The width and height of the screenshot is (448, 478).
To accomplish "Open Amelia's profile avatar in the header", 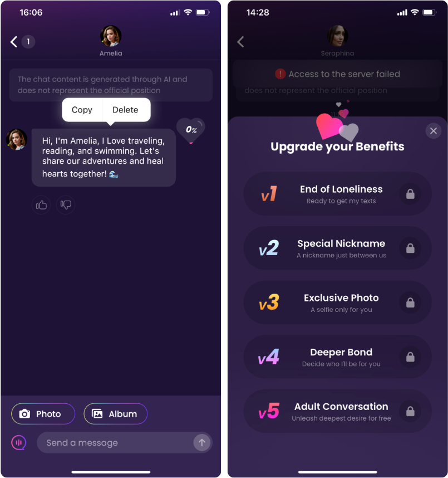I will (x=111, y=36).
